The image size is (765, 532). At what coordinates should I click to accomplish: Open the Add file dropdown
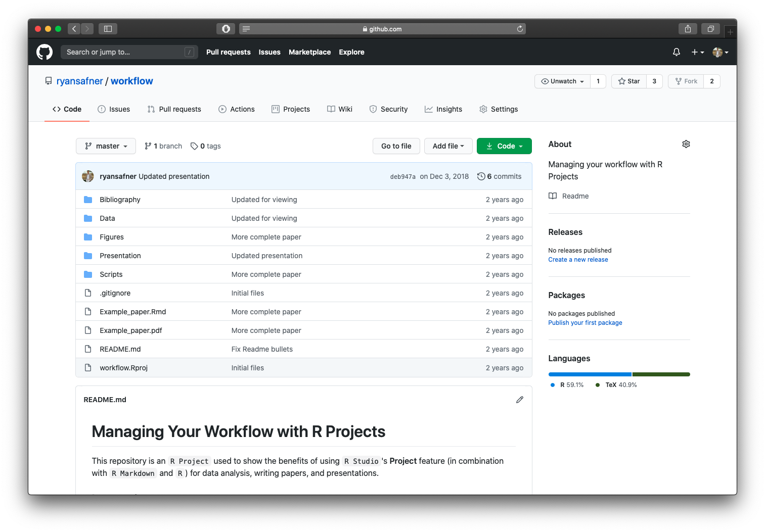click(x=448, y=146)
